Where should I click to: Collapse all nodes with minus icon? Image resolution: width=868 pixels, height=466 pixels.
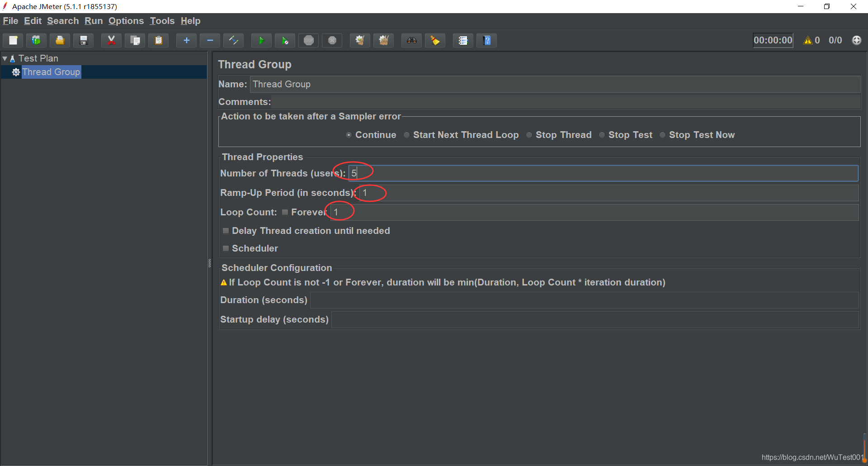coord(210,40)
